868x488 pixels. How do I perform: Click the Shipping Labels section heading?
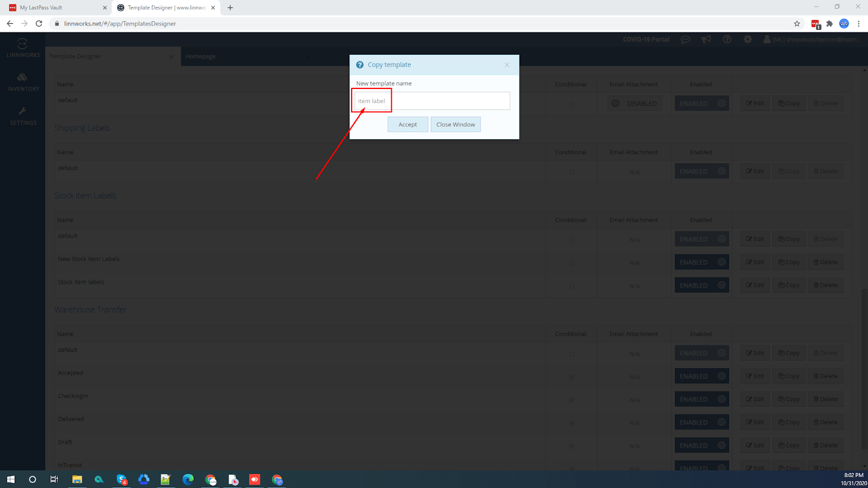click(82, 128)
